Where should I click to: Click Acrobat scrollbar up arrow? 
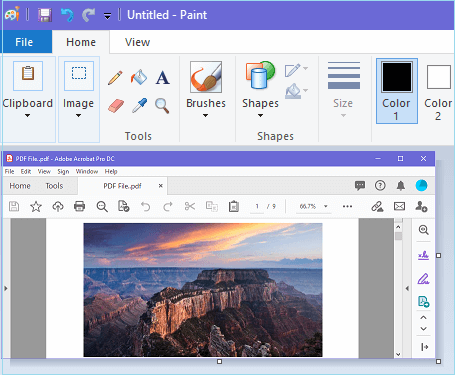click(x=398, y=227)
